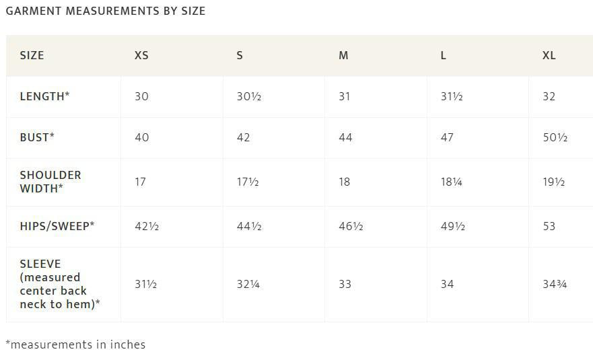This screenshot has width=593, height=364.
Task: Select the BUST row label
Action: (x=37, y=137)
